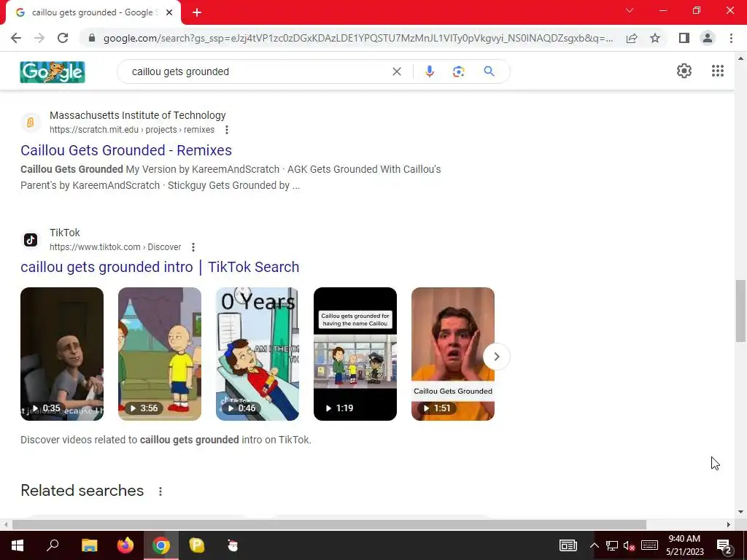Bookmark this page with the star icon

pyautogui.click(x=655, y=38)
